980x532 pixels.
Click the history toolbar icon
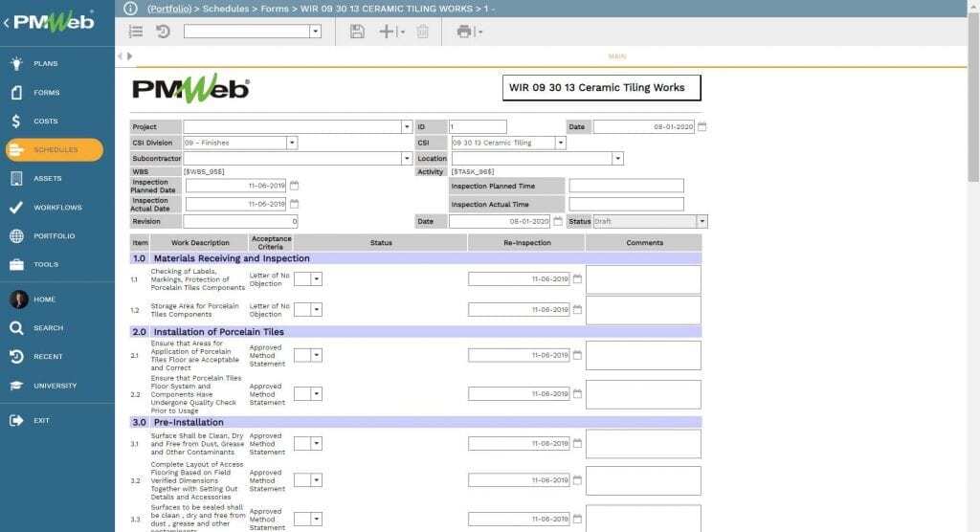point(163,32)
